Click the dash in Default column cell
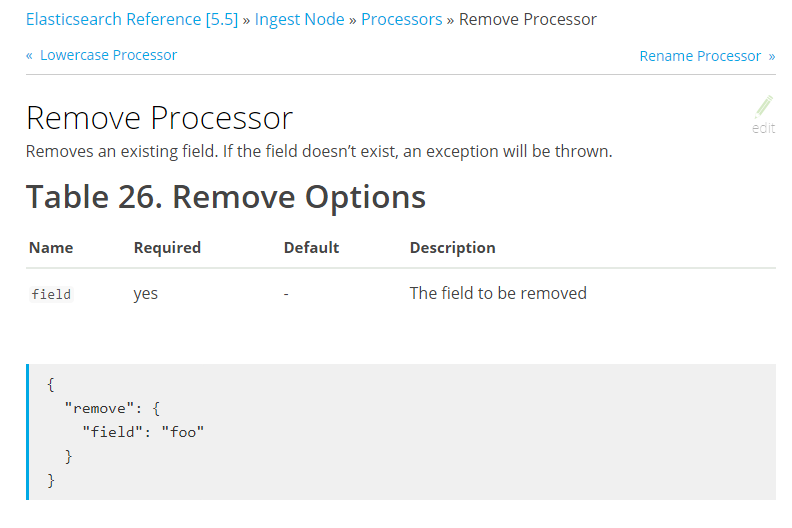 pos(286,294)
